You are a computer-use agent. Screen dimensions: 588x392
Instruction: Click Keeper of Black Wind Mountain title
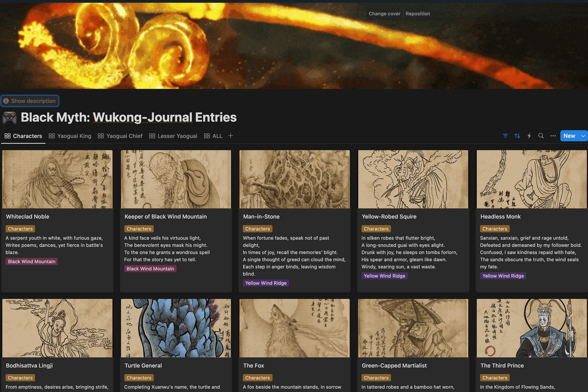(x=166, y=216)
